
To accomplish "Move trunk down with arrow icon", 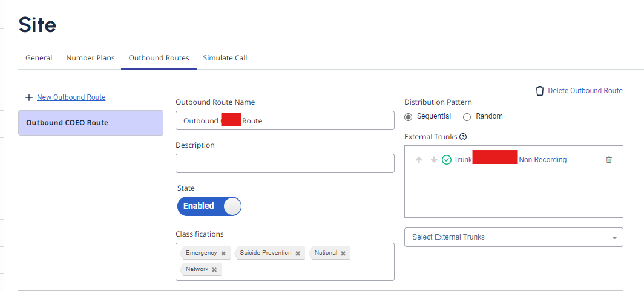I will pos(433,160).
